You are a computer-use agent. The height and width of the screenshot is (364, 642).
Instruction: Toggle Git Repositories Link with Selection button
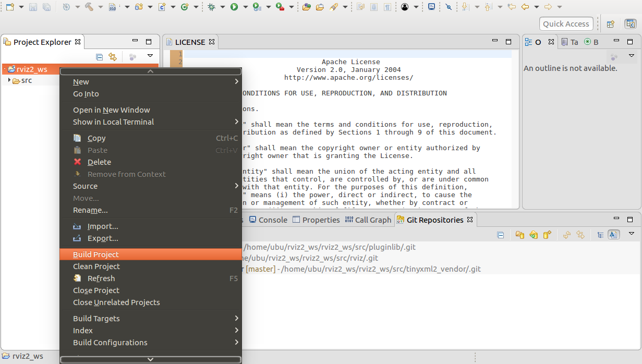[x=580, y=235]
